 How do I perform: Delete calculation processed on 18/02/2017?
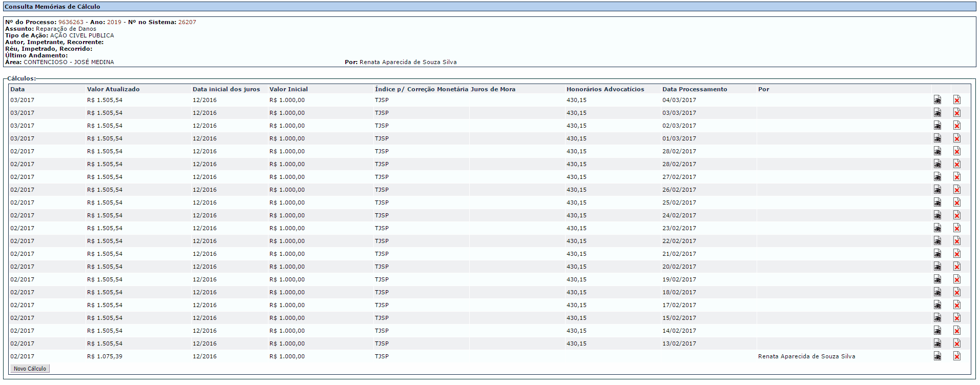click(956, 292)
